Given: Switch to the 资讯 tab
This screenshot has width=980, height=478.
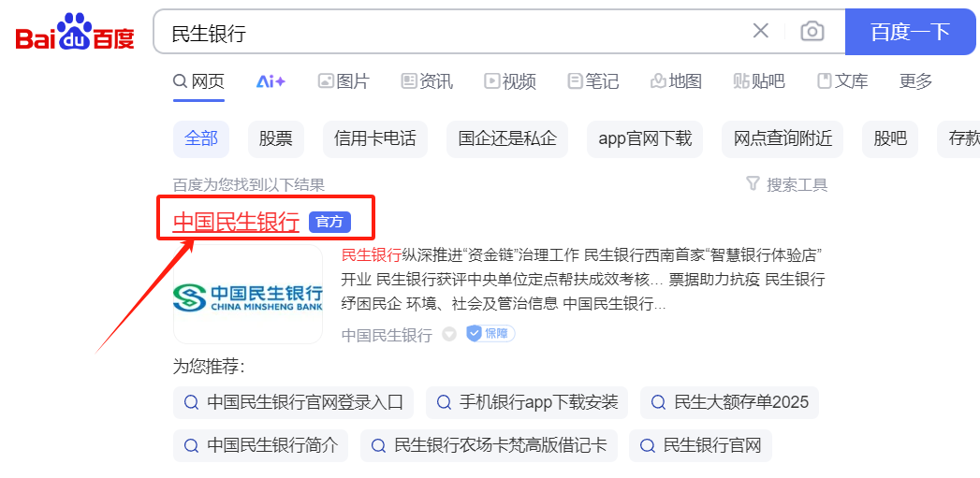Looking at the screenshot, I should click(427, 81).
